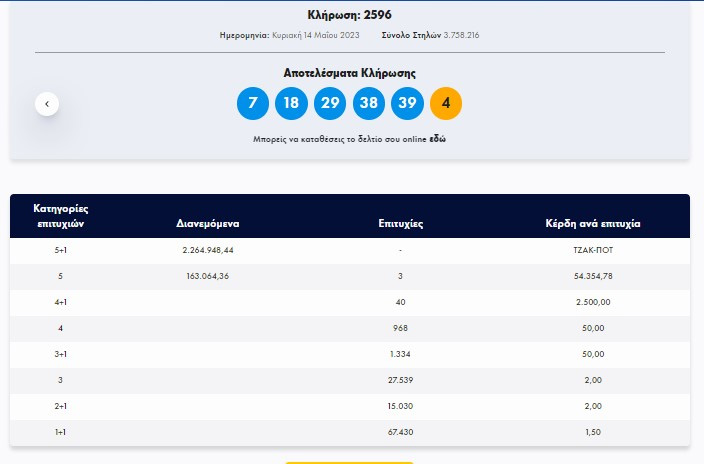Screen dimensions: 704x464
Task: Click the ΤΖΑΚ-ΠΟΤ cell
Action: (593, 250)
